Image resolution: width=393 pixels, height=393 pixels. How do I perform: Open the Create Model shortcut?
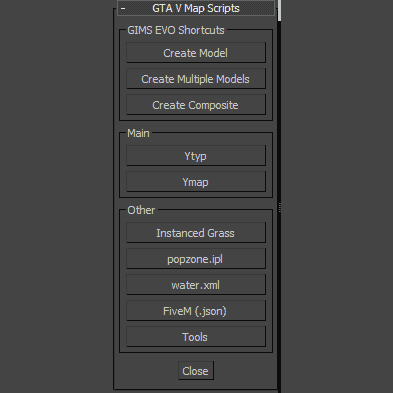(196, 53)
